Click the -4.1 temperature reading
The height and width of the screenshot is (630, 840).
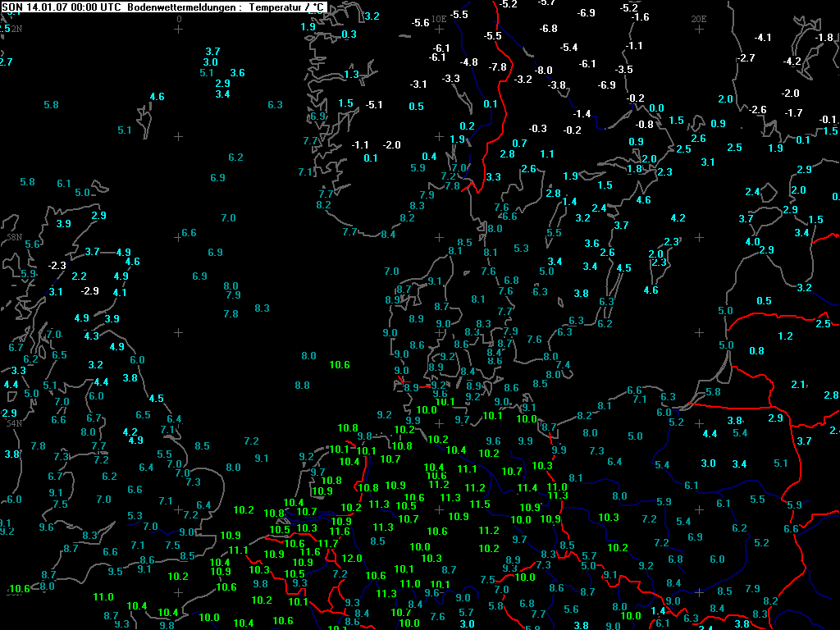point(763,38)
